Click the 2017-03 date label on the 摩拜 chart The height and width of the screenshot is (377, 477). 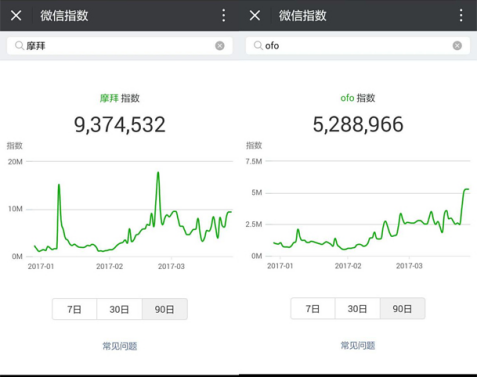click(x=171, y=266)
